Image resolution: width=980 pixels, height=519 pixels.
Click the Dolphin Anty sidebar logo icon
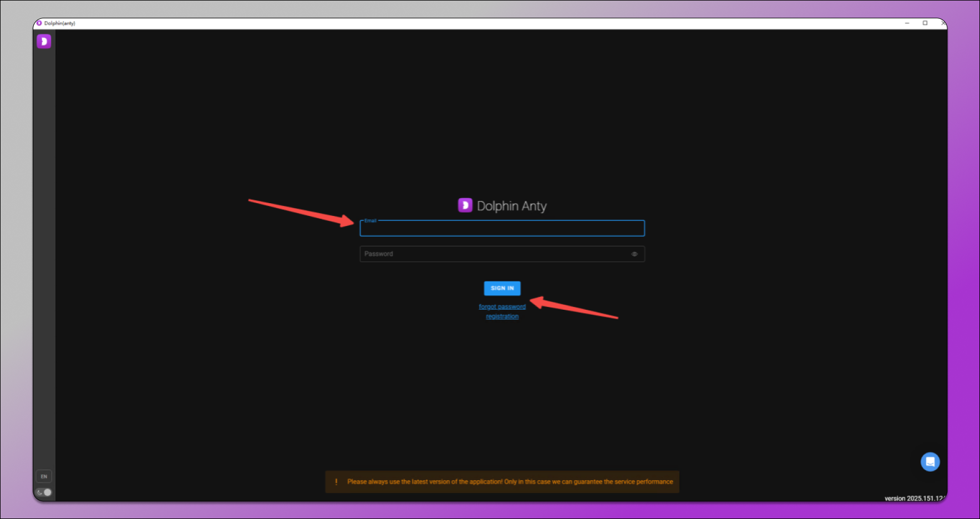coord(44,41)
